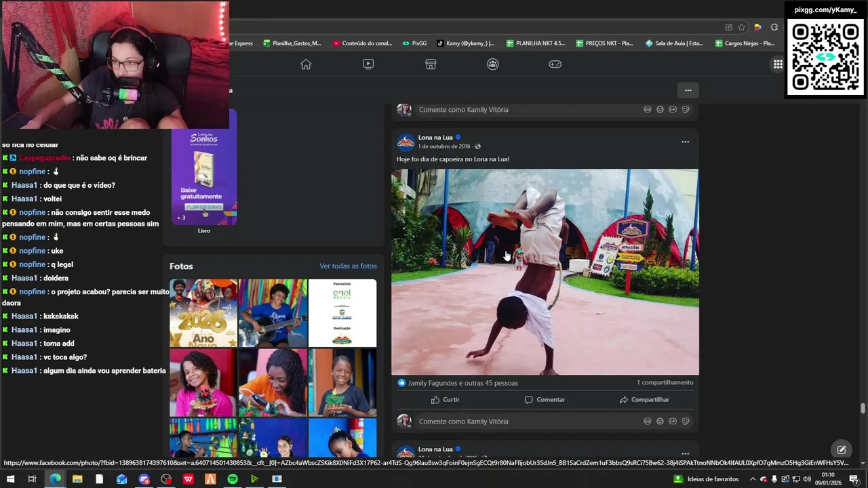The width and height of the screenshot is (868, 488).
Task: Click the Fotos section heading
Action: [181, 266]
